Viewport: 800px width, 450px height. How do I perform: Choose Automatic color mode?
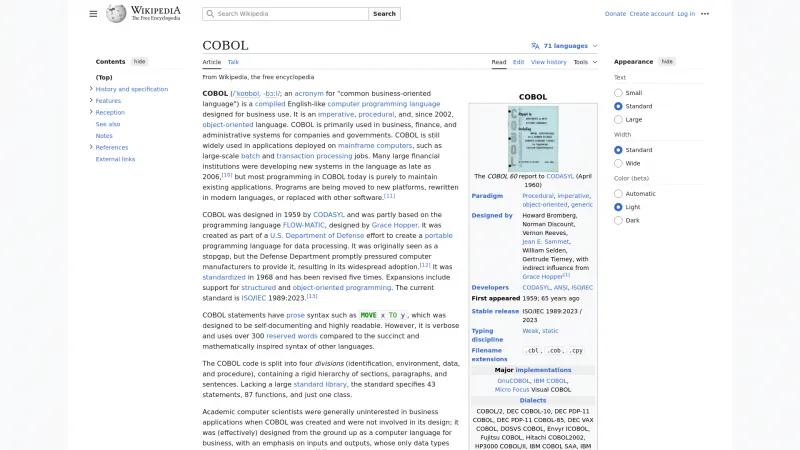(618, 194)
